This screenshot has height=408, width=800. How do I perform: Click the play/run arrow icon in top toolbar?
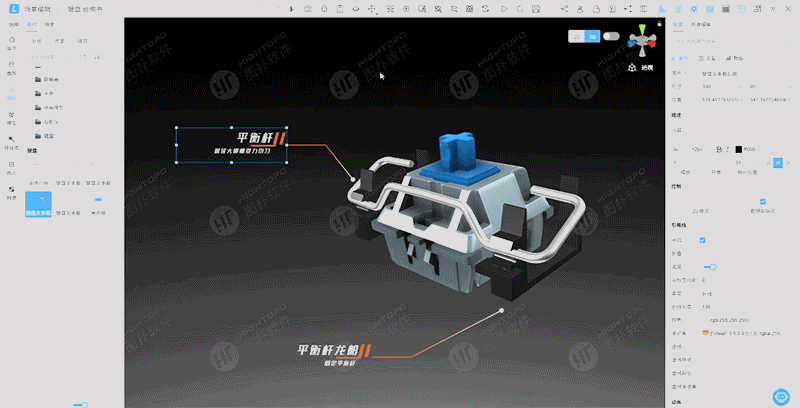click(x=291, y=9)
